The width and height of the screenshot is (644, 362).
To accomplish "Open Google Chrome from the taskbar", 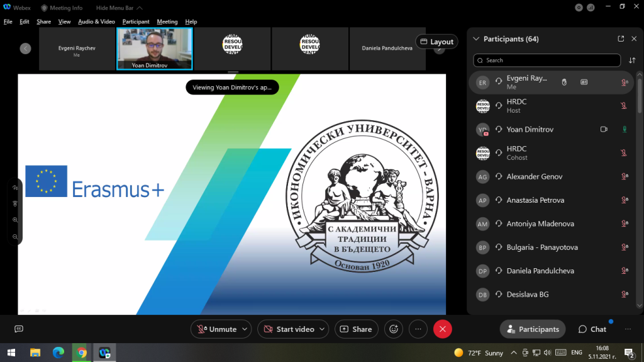I will 81,353.
